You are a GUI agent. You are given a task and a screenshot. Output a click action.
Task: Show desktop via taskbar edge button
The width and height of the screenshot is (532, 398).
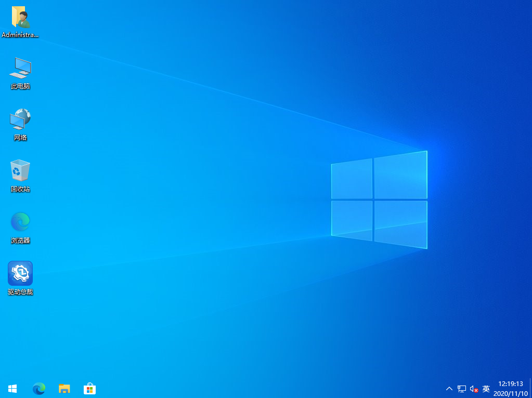pos(530,389)
